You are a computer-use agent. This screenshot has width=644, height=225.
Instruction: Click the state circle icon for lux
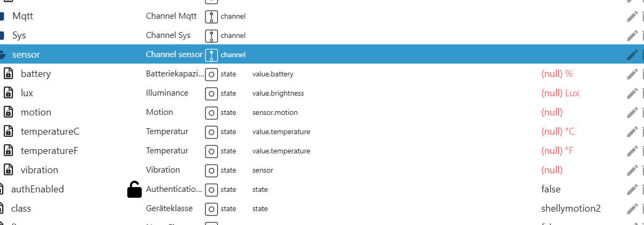pyautogui.click(x=211, y=93)
